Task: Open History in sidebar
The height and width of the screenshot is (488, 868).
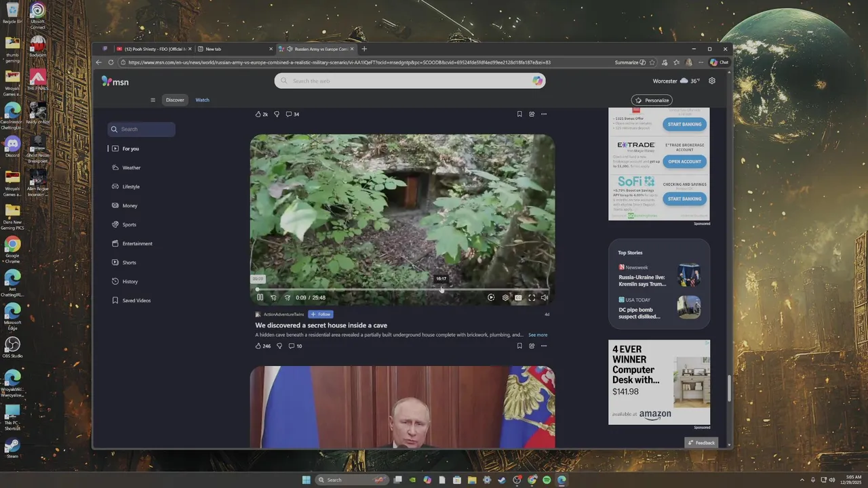Action: pyautogui.click(x=130, y=281)
